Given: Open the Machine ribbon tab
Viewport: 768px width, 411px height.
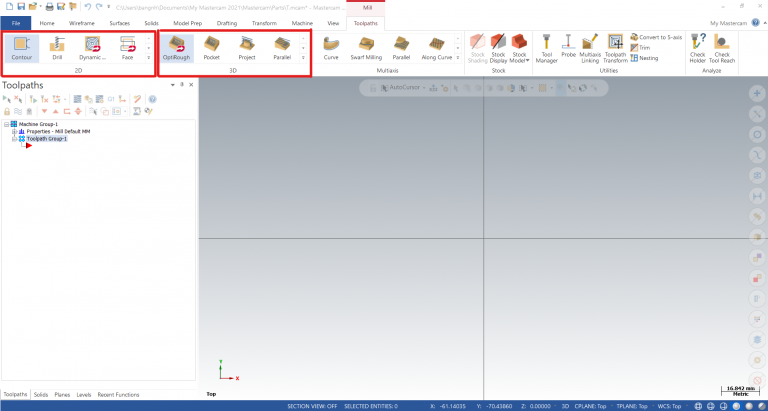Looking at the screenshot, I should coord(302,23).
